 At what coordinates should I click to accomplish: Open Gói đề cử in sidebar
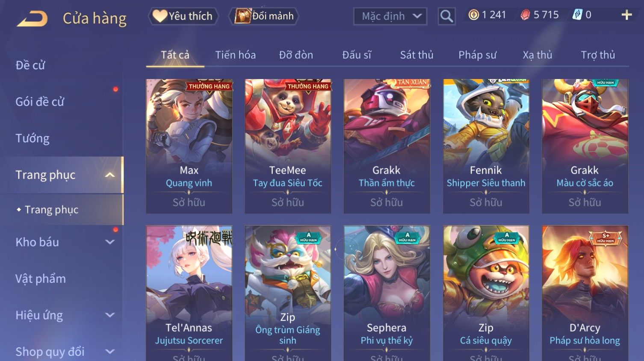point(40,102)
